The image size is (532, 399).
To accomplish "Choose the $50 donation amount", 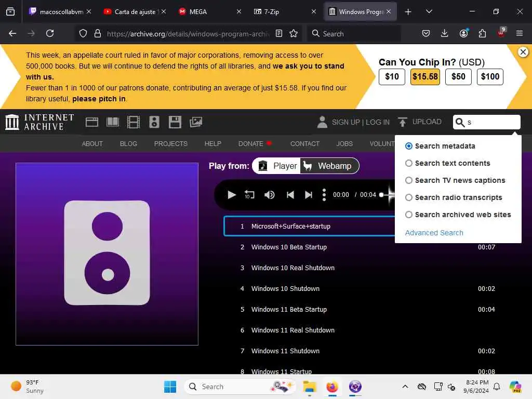I will point(458,77).
